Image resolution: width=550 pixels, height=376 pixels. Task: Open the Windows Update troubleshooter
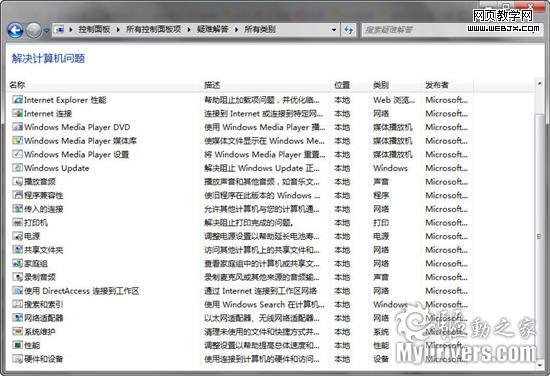click(56, 168)
